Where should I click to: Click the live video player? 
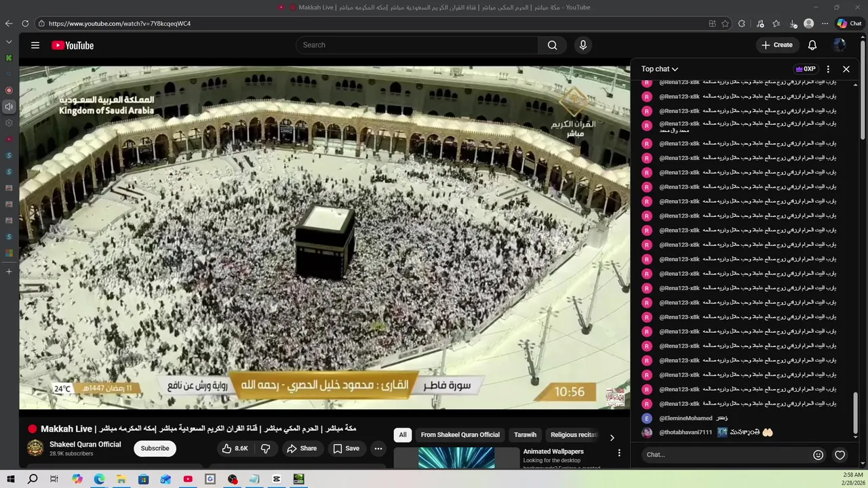point(324,237)
